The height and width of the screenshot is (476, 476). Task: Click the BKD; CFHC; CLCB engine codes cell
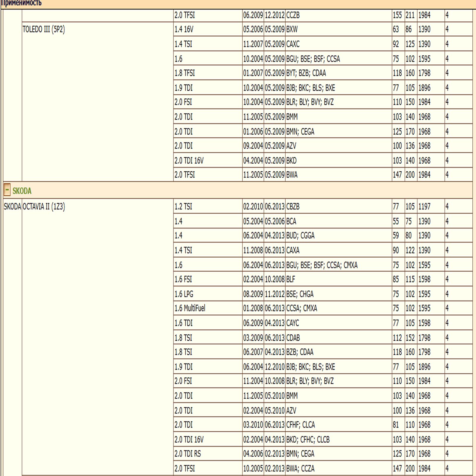tap(308, 439)
